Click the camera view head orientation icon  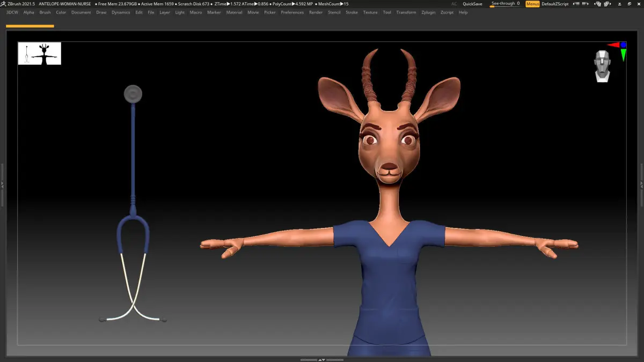pyautogui.click(x=603, y=66)
